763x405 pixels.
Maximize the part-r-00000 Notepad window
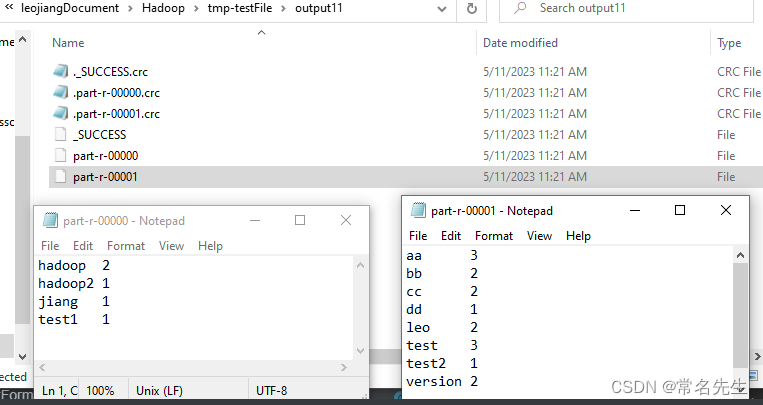coord(300,221)
